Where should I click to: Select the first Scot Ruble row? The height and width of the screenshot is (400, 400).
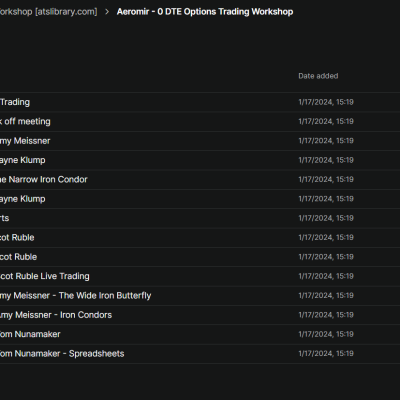(x=200, y=237)
